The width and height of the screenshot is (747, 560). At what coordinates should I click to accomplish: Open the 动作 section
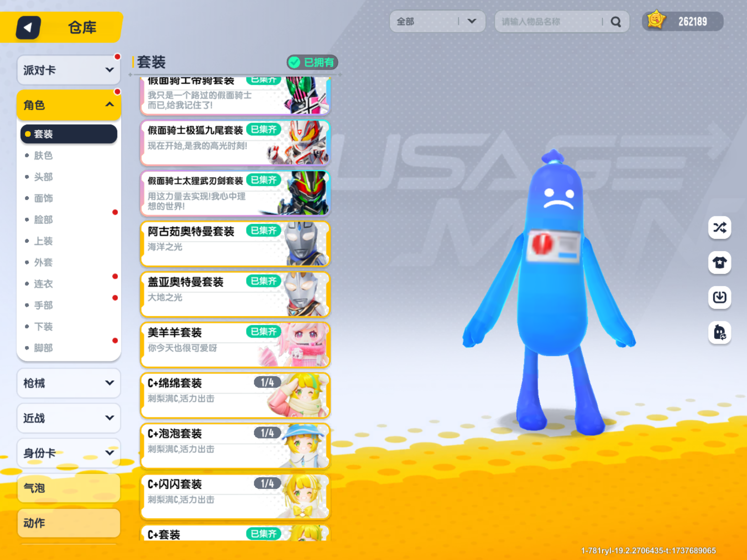tap(68, 523)
